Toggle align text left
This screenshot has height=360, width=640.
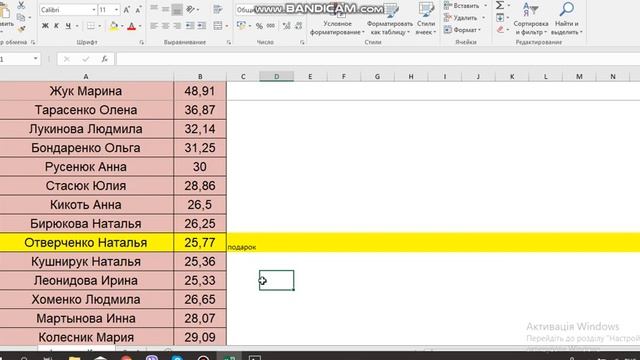pos(154,26)
